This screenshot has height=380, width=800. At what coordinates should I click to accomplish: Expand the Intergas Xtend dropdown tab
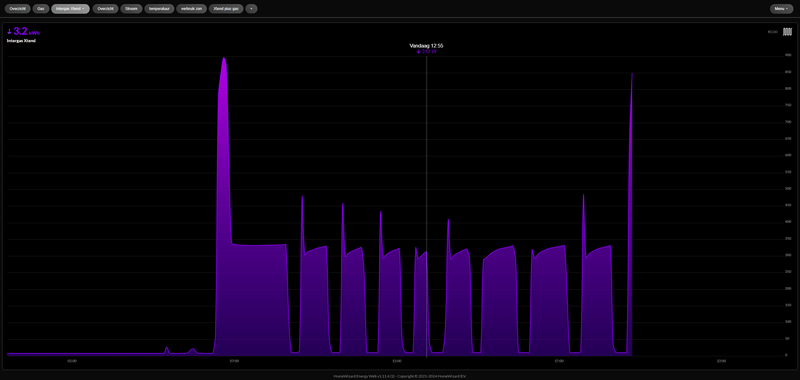70,9
